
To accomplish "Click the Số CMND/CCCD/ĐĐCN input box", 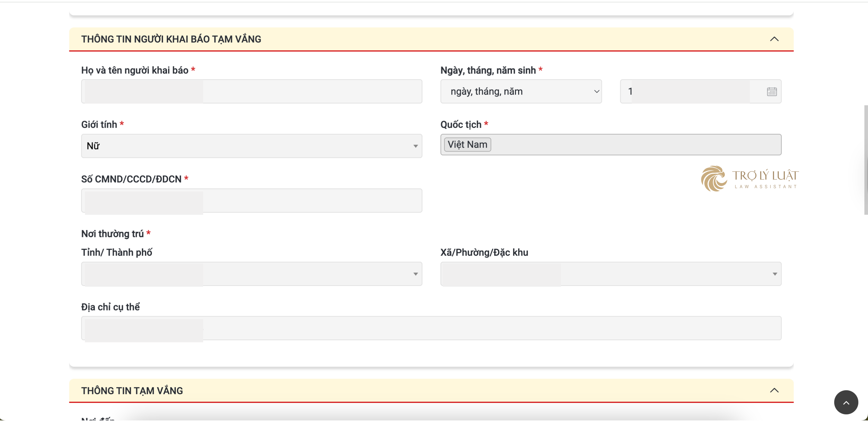I will pyautogui.click(x=251, y=201).
